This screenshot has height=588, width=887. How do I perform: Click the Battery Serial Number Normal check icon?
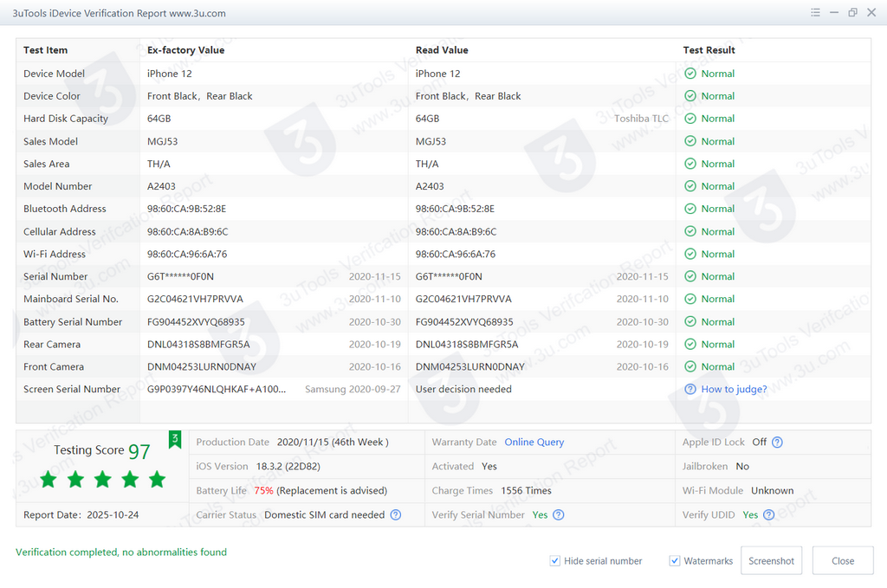point(690,321)
